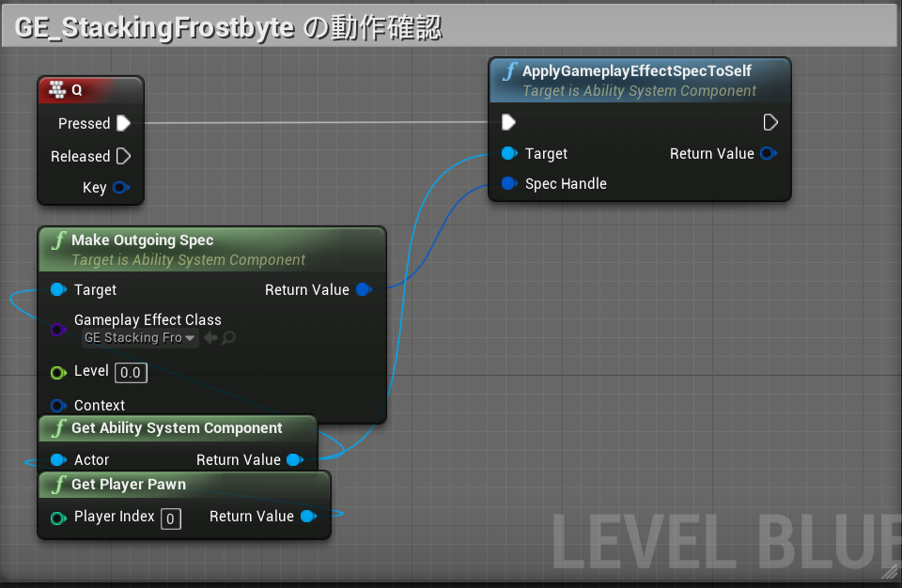The width and height of the screenshot is (902, 588).
Task: Click Target pin on ApplyGameplayEffectSpecToSelf node
Action: [509, 153]
